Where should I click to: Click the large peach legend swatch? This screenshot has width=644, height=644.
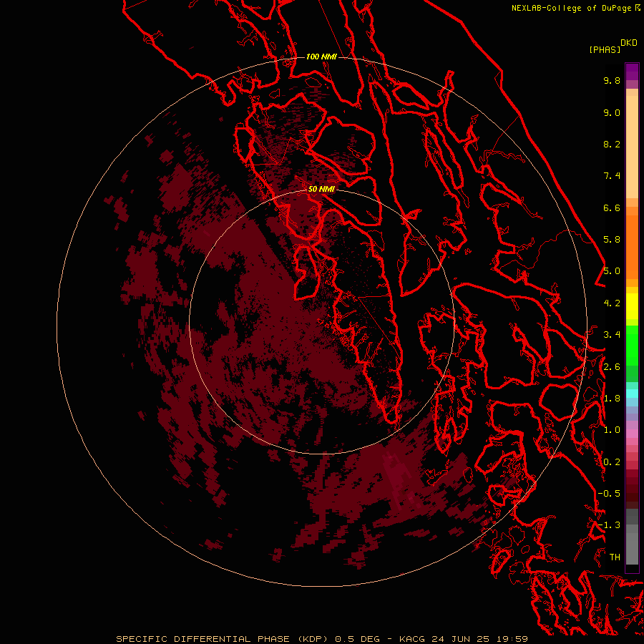[x=632, y=147]
